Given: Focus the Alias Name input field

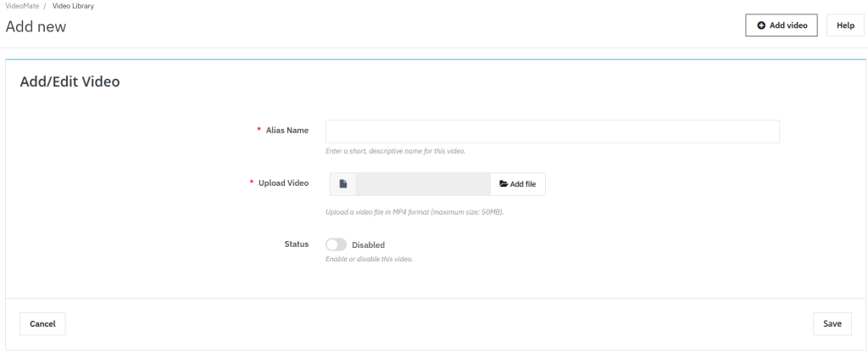Looking at the screenshot, I should pos(553,132).
